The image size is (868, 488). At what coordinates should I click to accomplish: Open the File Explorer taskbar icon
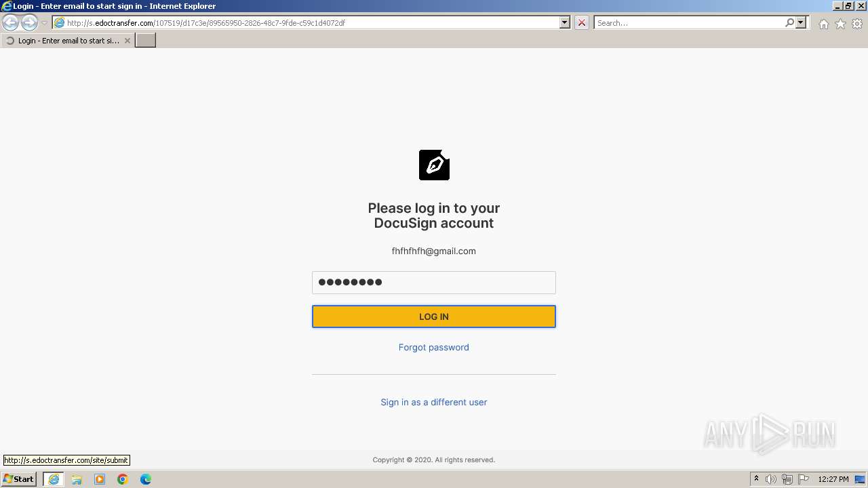pyautogui.click(x=77, y=479)
